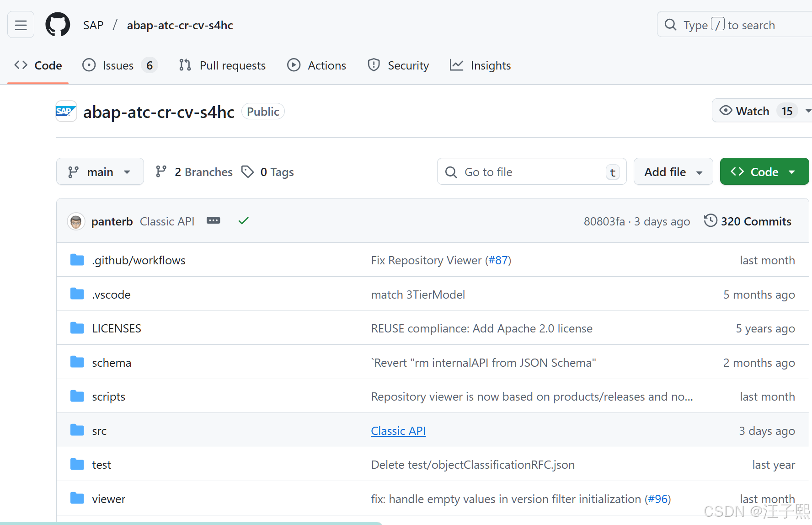Open the green Code dropdown button

(764, 171)
